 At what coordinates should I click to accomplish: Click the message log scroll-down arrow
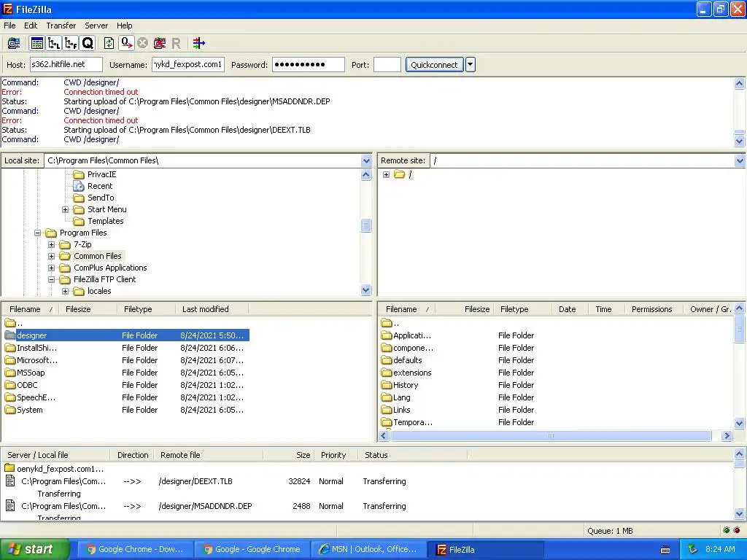click(x=740, y=141)
